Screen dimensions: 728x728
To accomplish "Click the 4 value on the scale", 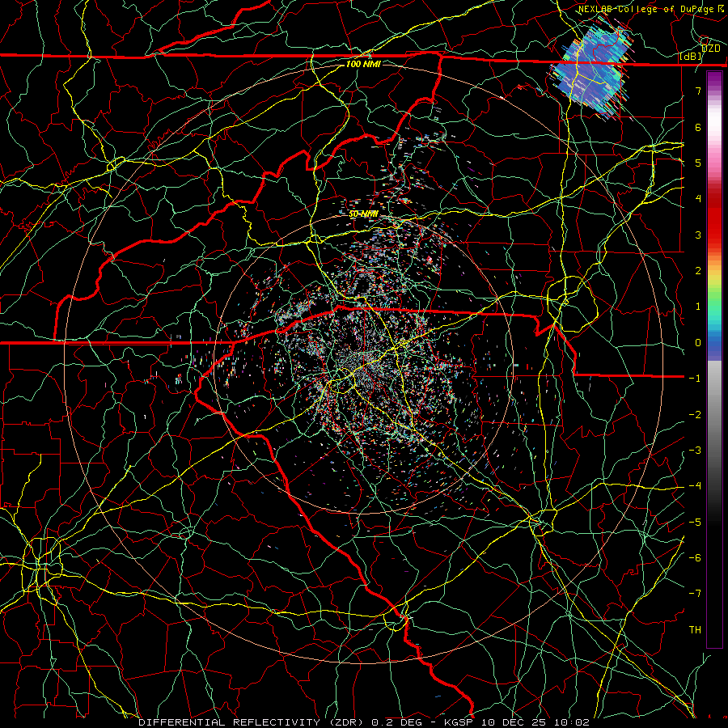I will tap(698, 198).
